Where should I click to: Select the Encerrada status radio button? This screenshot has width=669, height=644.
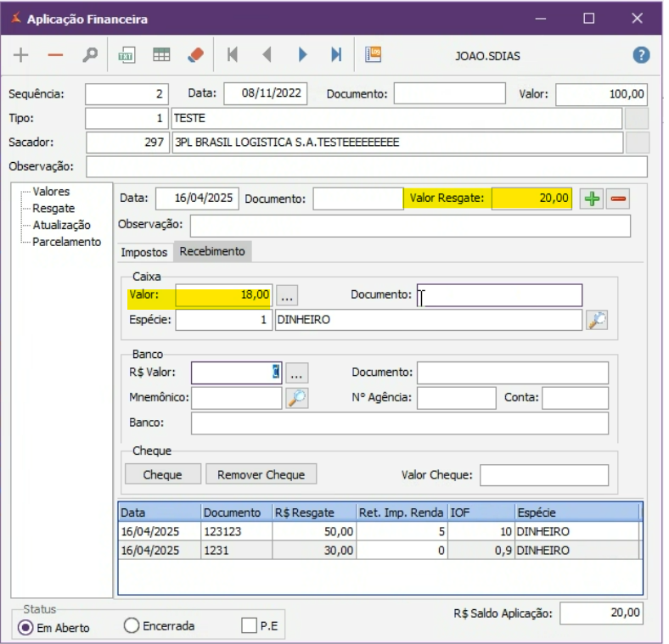pos(132,626)
